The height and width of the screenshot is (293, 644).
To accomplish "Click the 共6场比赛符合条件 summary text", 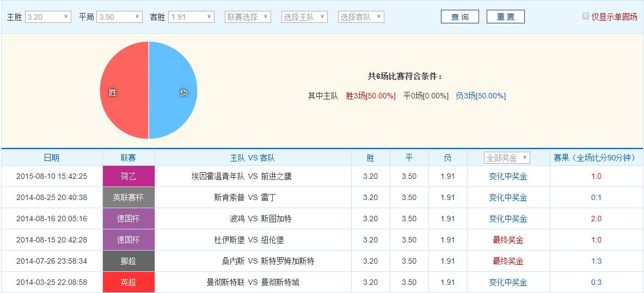I will (x=405, y=76).
